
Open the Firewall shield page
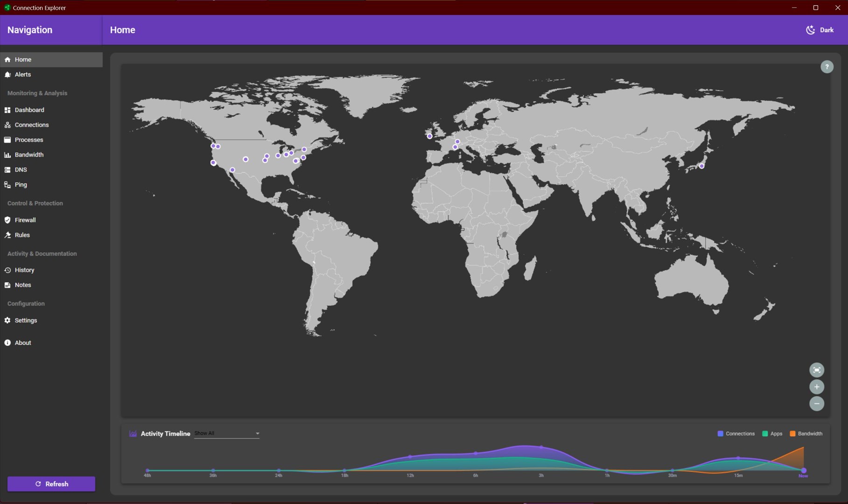25,220
